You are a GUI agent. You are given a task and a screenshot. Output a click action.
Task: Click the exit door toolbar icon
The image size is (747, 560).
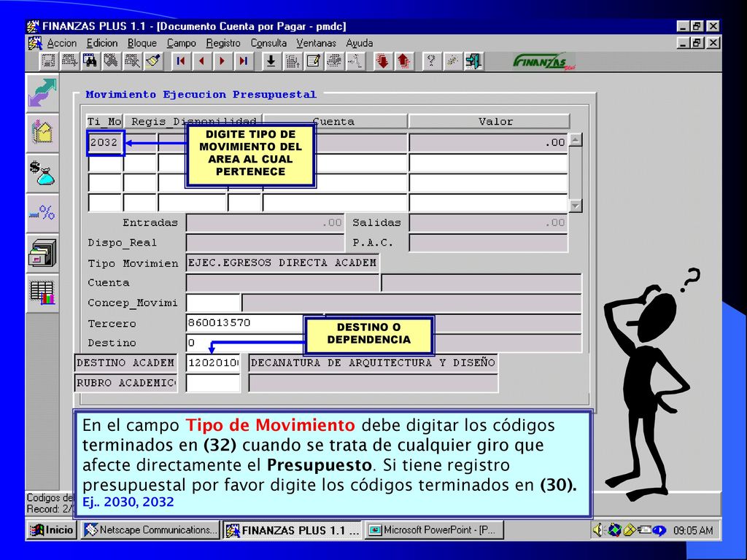coord(473,61)
